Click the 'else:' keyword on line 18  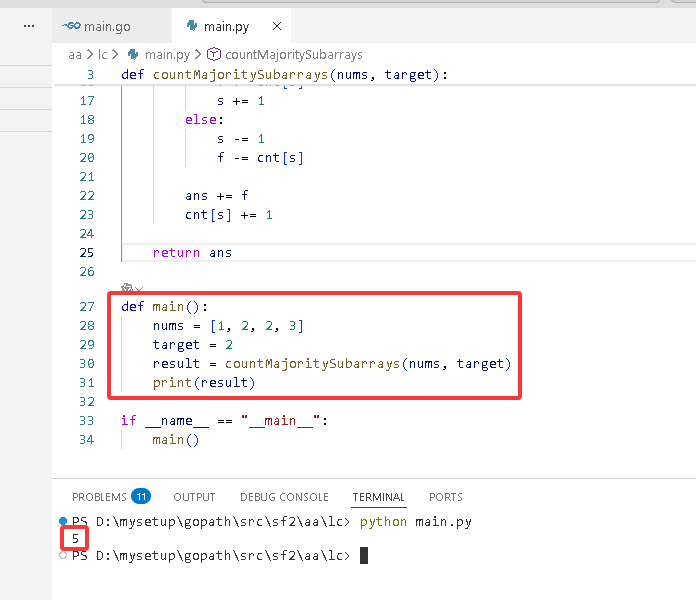point(204,120)
